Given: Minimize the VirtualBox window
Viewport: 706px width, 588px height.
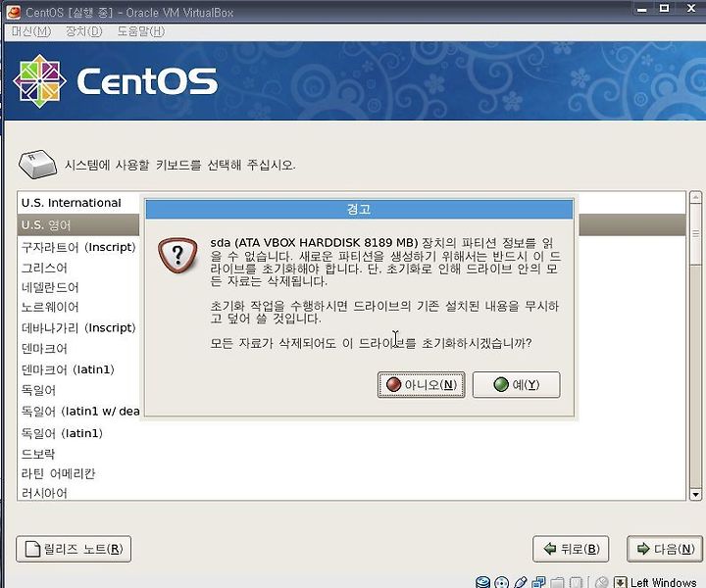Looking at the screenshot, I should [x=642, y=9].
